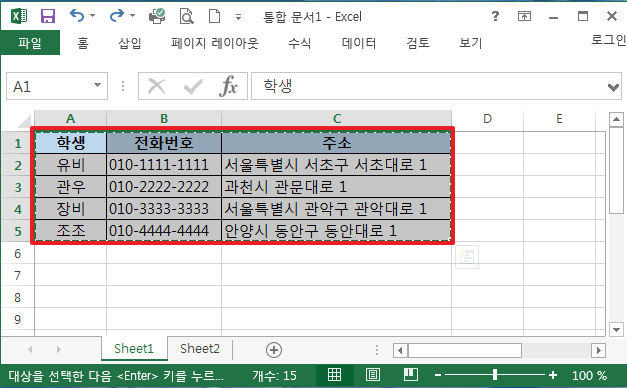This screenshot has height=388, width=627.
Task: Select column A header
Action: 70,119
